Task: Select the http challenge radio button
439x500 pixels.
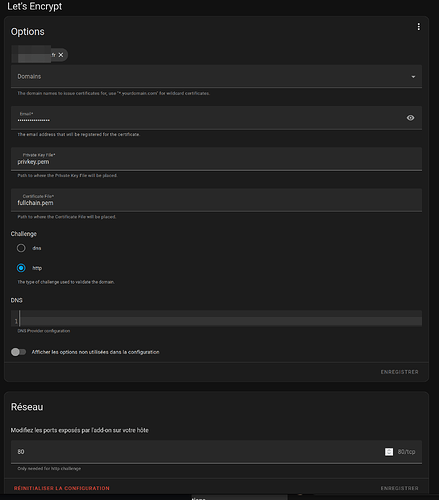Action: [x=21, y=268]
